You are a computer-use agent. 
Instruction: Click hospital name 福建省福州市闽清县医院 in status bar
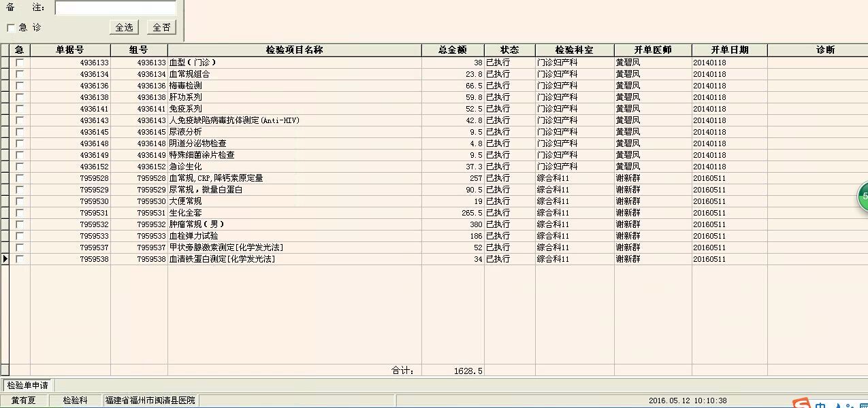pos(150,401)
